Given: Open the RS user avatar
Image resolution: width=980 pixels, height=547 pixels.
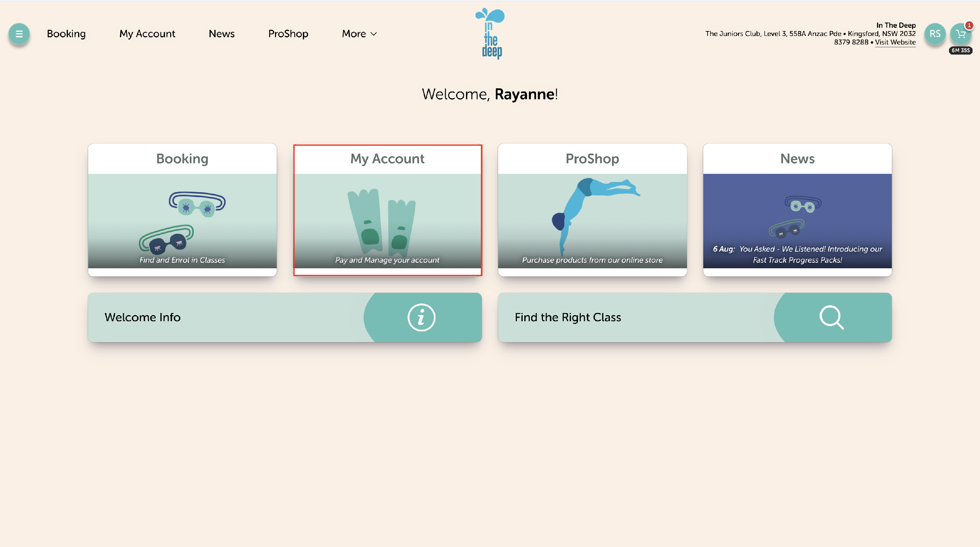Looking at the screenshot, I should tap(935, 34).
